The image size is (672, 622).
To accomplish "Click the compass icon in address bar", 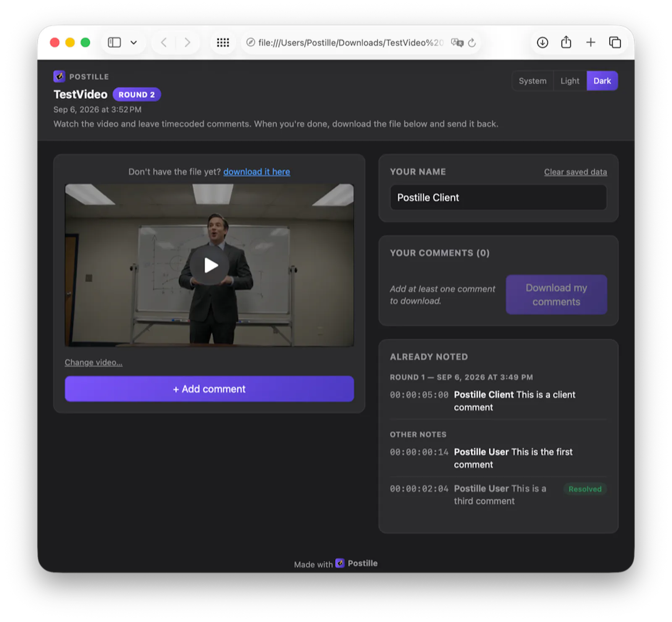I will point(251,42).
